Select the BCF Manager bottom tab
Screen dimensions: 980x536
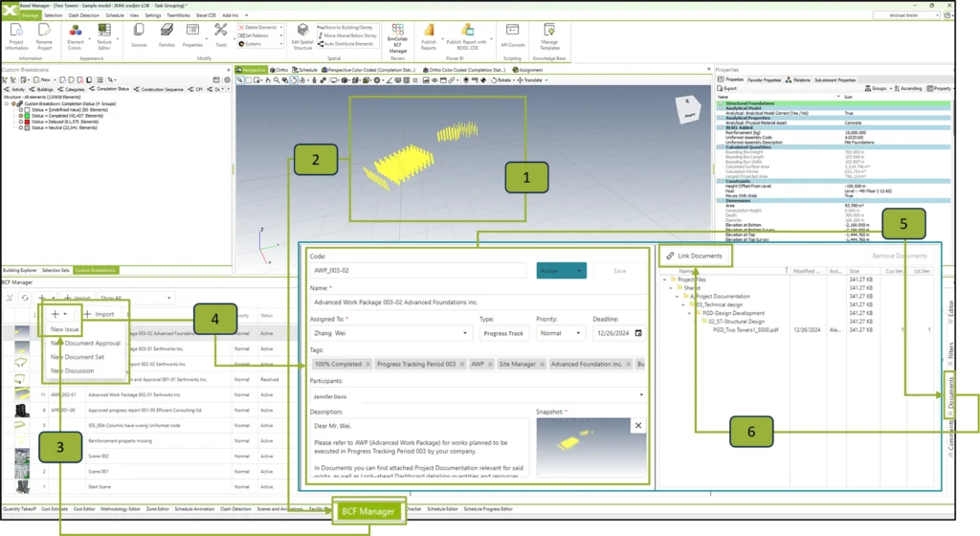click(x=368, y=511)
